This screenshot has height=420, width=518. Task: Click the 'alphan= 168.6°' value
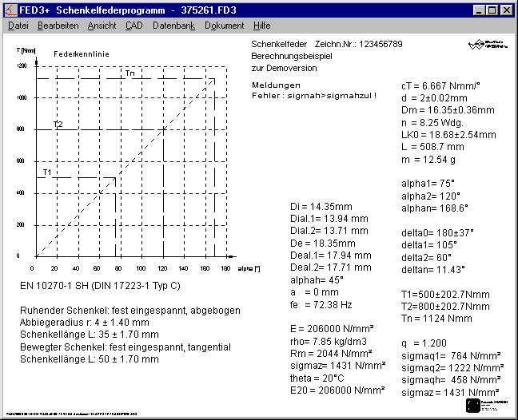point(435,208)
